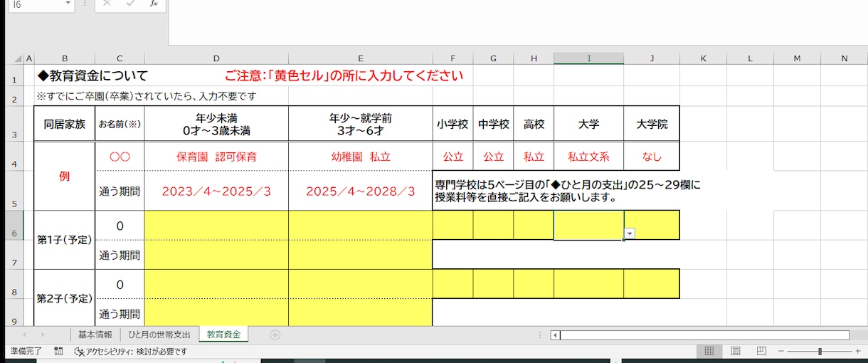Click the 第2子(予定) label cell
This screenshot has height=363, width=868.
tap(65, 298)
